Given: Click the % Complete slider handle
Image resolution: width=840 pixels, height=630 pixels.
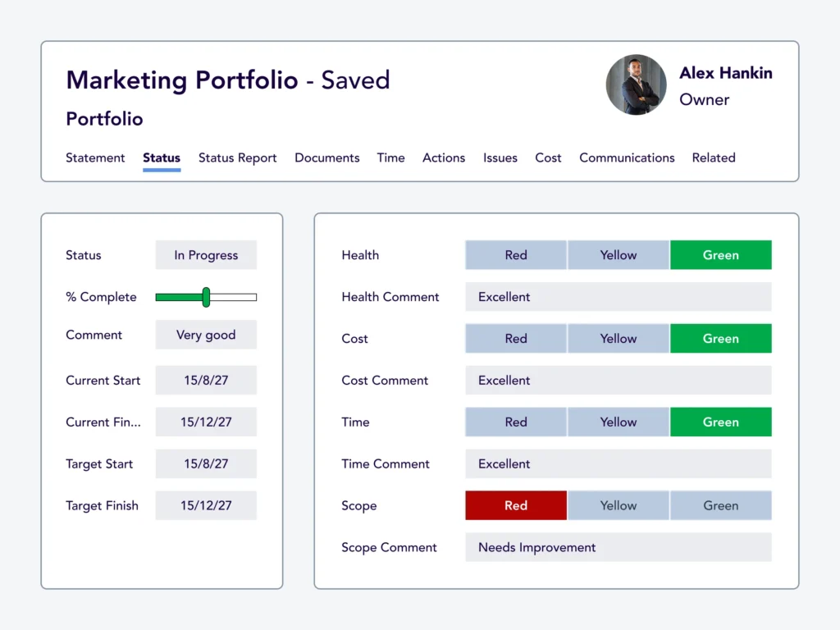Looking at the screenshot, I should coord(206,297).
